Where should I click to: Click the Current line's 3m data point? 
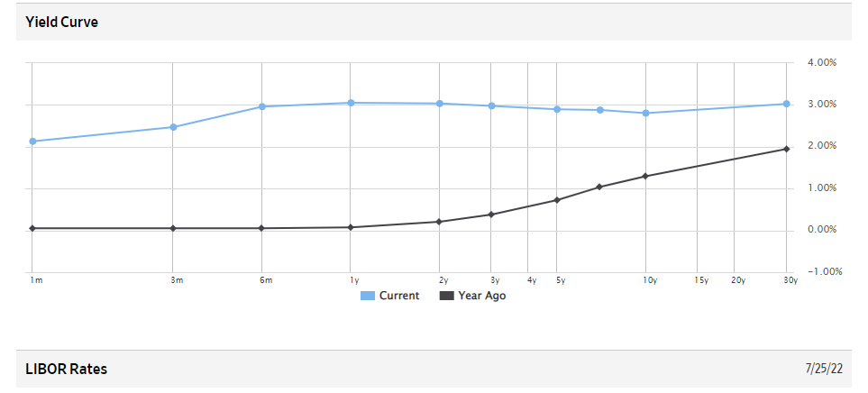(174, 127)
